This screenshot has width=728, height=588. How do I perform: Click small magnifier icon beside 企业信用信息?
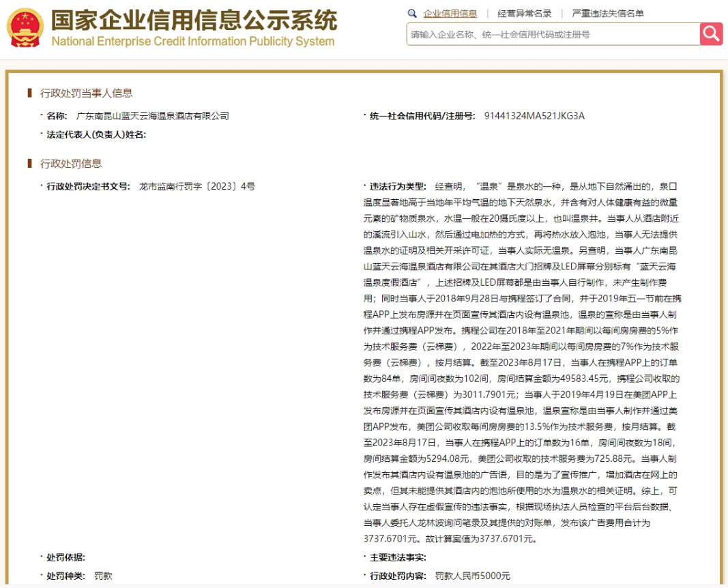(412, 14)
